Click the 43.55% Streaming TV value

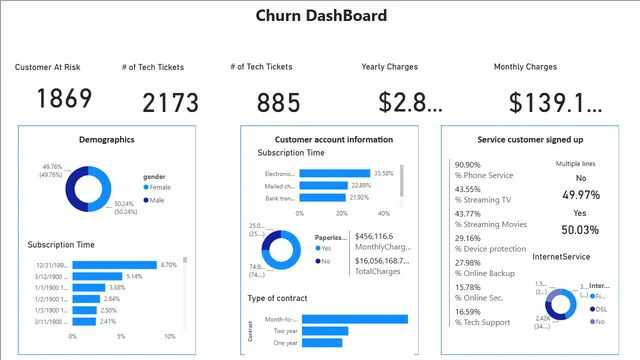coord(468,189)
